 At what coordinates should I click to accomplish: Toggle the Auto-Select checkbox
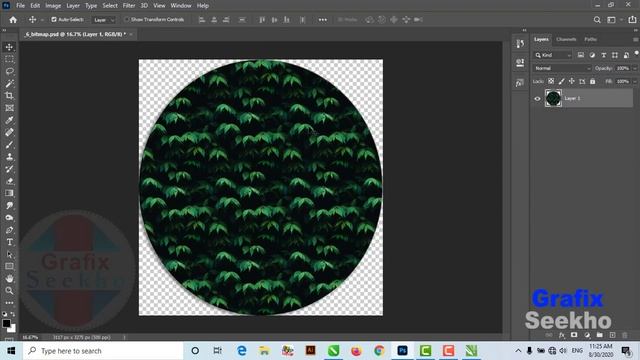point(54,20)
